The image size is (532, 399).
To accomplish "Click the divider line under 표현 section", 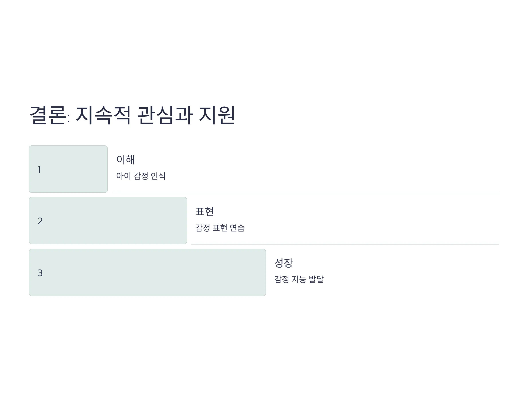I will tap(345, 244).
